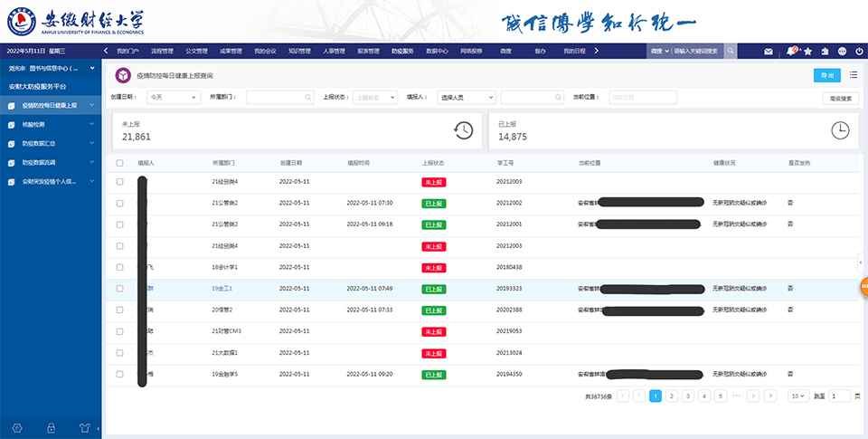This screenshot has height=439, width=868.
Task: Click the power logout icon
Action: click(x=859, y=52)
